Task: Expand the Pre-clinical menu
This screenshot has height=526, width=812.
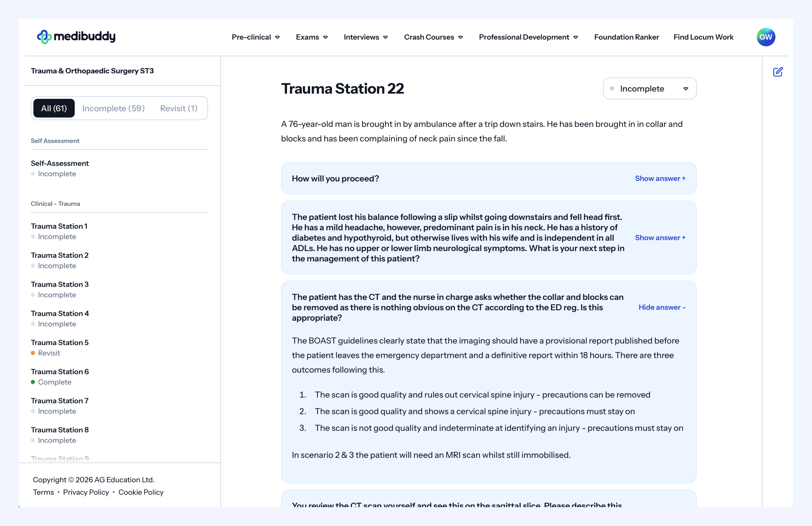Action: pos(255,37)
